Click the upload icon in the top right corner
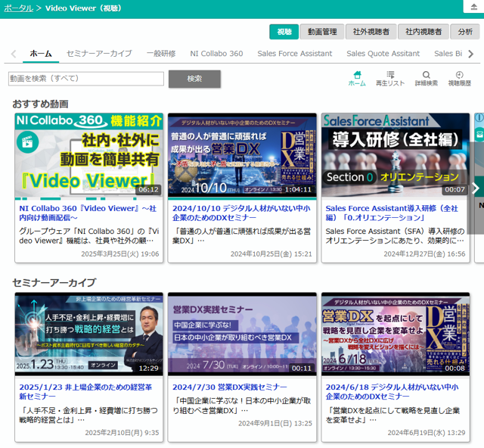 (474, 7)
